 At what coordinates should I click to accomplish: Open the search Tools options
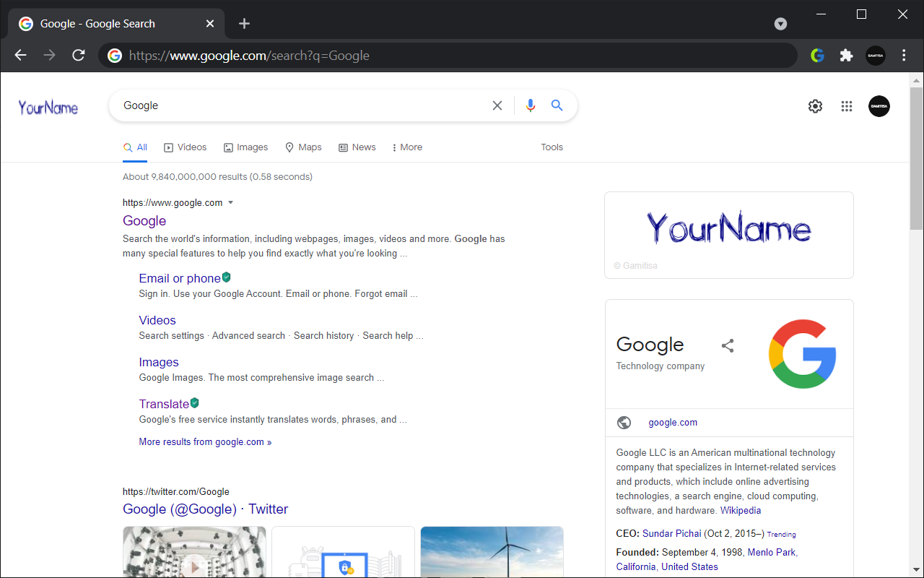tap(552, 147)
